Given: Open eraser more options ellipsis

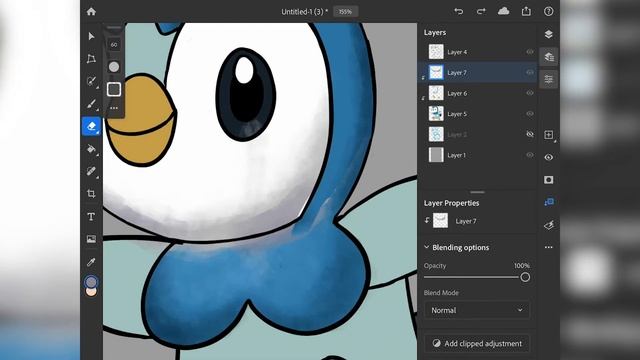Looking at the screenshot, I should (x=114, y=108).
